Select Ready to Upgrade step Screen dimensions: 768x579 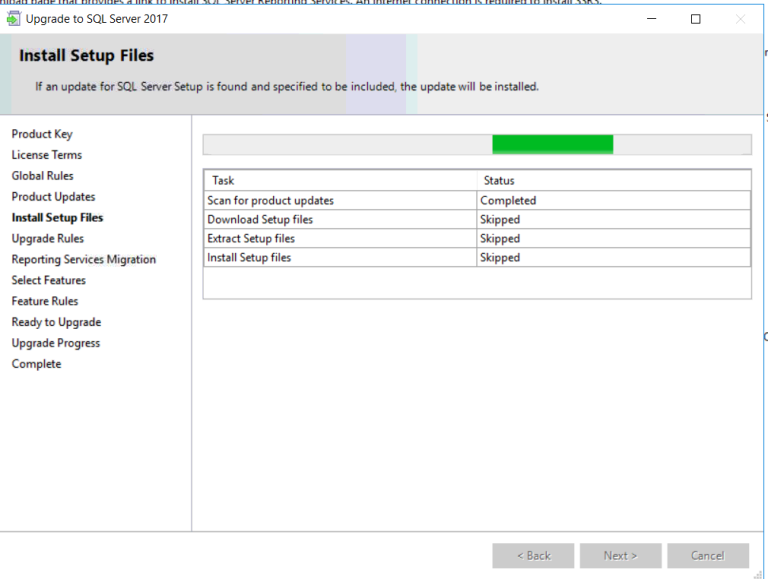point(56,323)
